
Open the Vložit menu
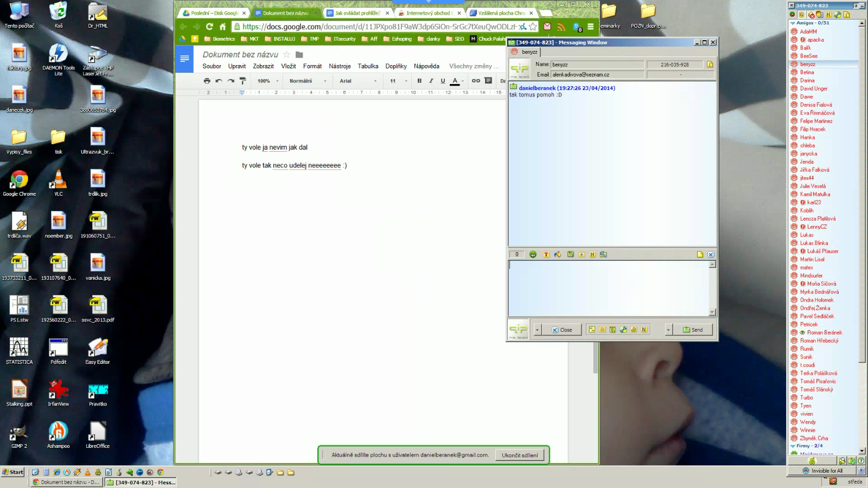coord(289,66)
